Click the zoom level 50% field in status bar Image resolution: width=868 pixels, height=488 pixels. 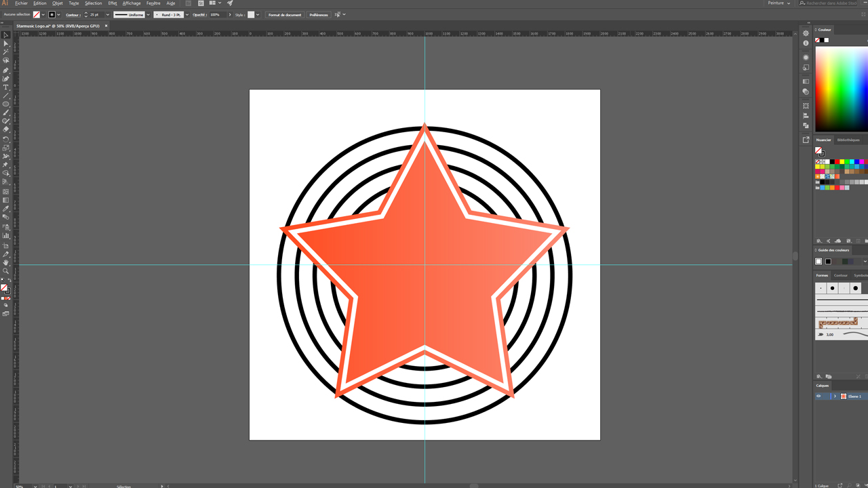(x=25, y=486)
